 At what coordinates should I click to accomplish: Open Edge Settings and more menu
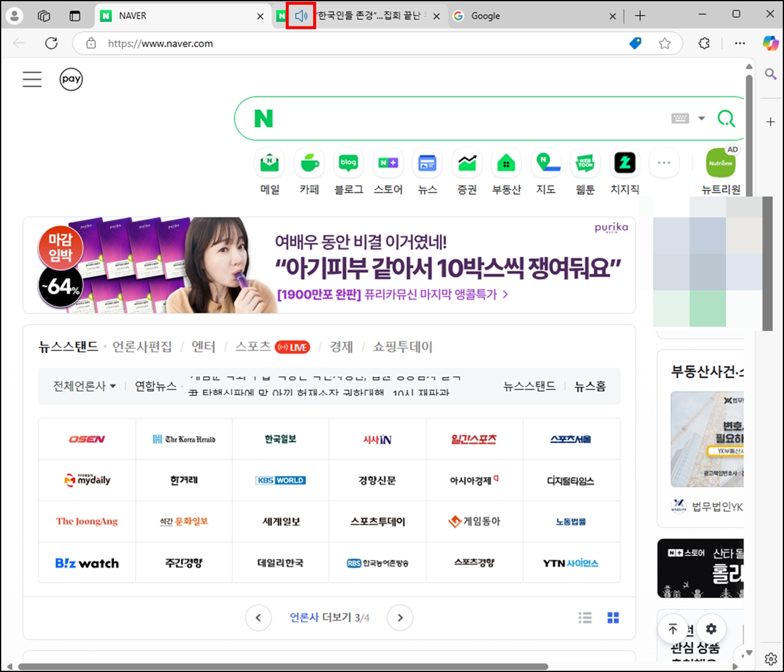(x=740, y=43)
